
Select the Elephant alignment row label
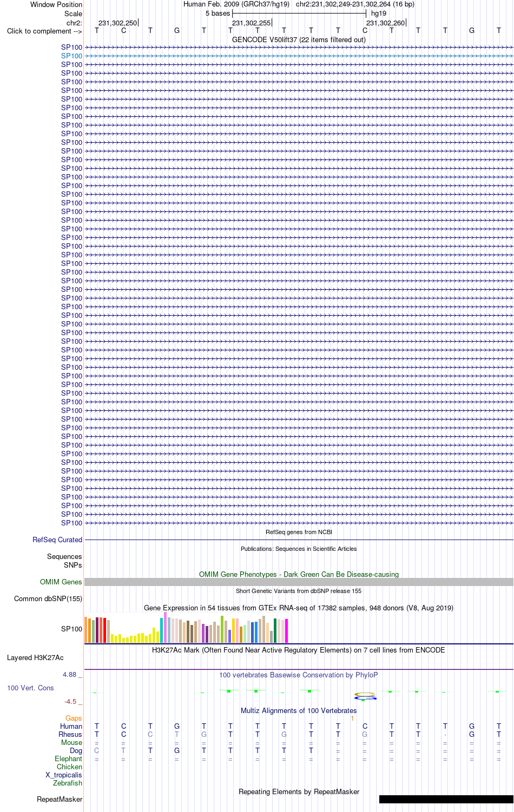click(68, 758)
